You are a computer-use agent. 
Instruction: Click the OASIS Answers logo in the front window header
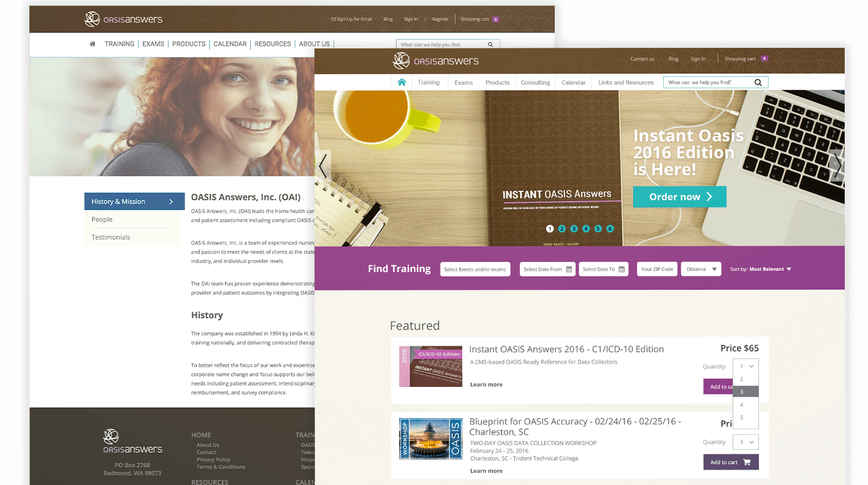point(436,61)
